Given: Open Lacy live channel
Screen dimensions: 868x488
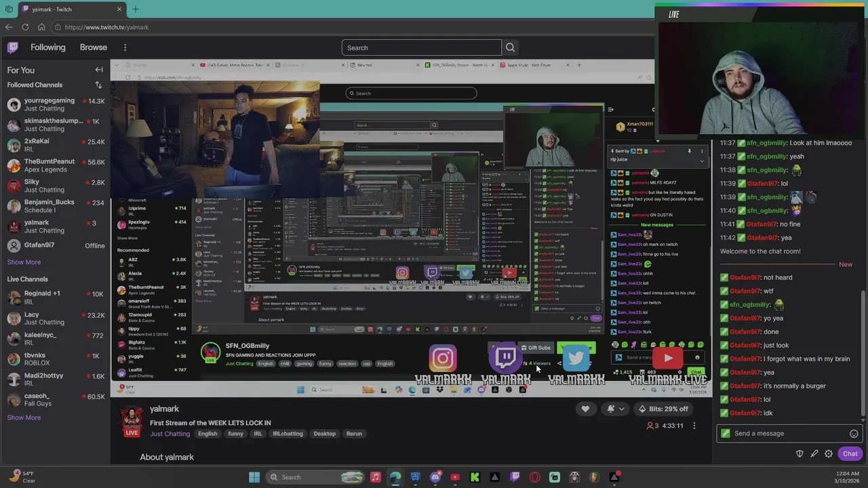Looking at the screenshot, I should pos(55,318).
